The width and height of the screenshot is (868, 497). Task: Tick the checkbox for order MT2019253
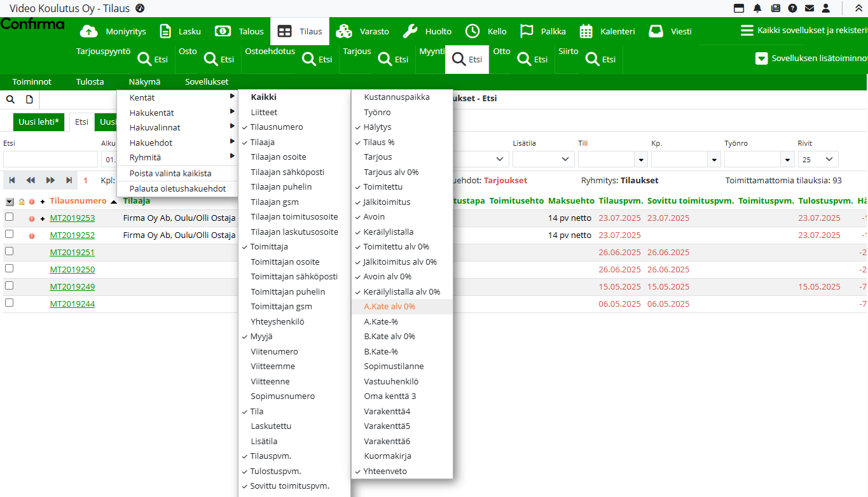pyautogui.click(x=9, y=218)
